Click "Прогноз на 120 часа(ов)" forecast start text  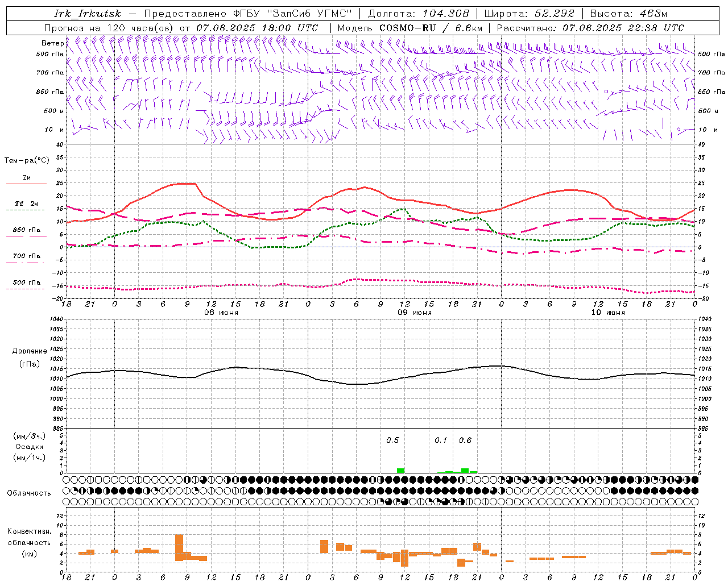pyautogui.click(x=109, y=28)
